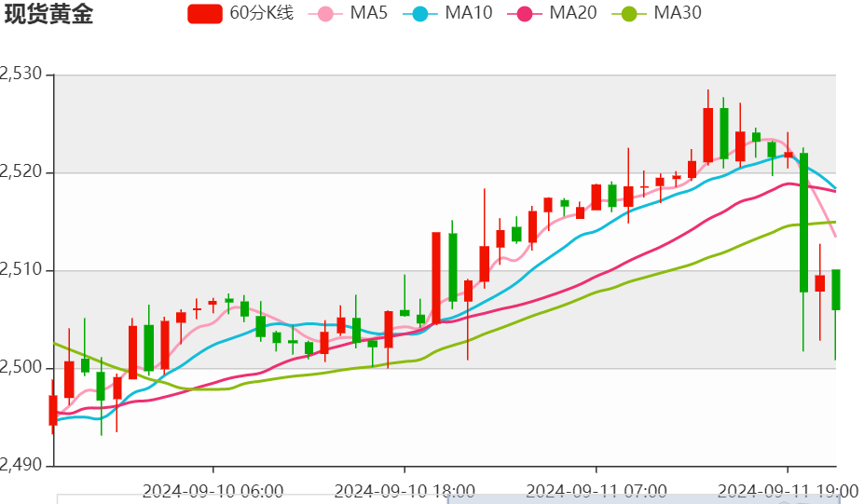
Task: Click the green MA30 legend marker
Action: 629,14
